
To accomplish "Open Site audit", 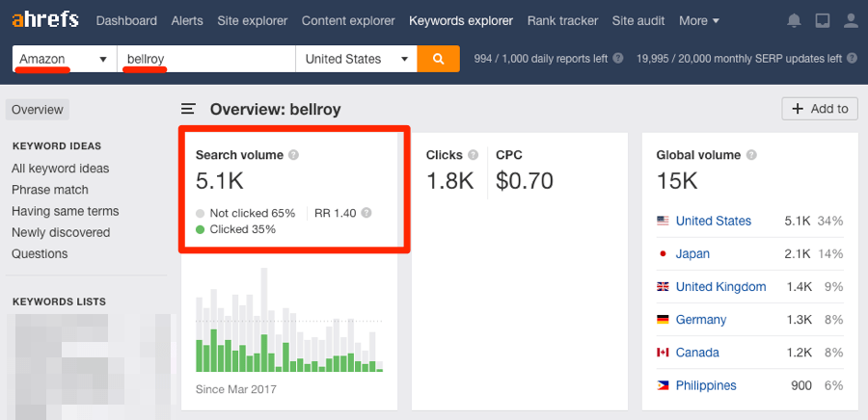I will (638, 21).
